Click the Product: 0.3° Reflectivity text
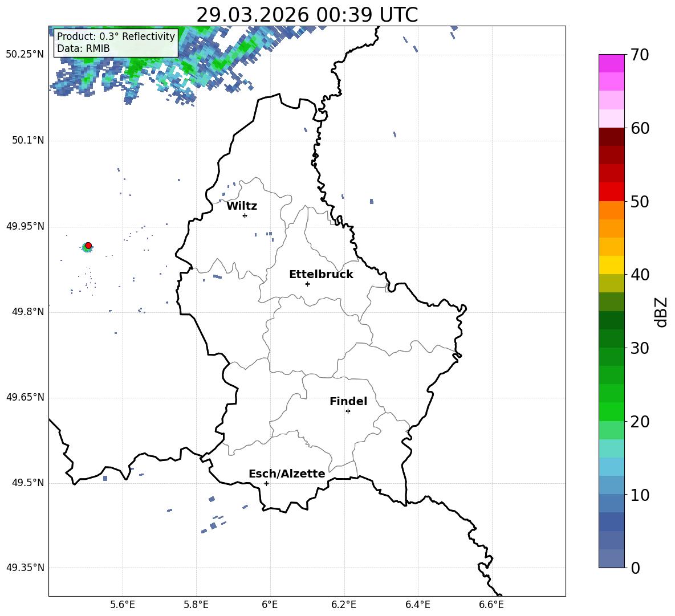The height and width of the screenshot is (616, 675). 116,36
